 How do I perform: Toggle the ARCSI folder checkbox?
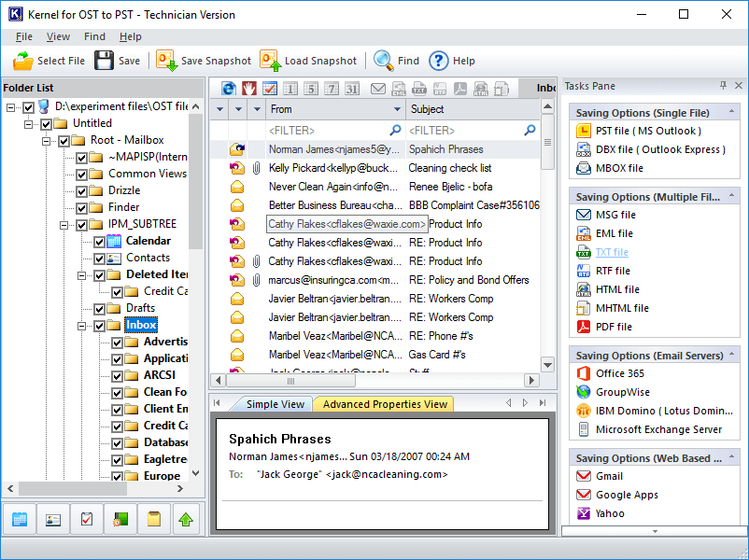click(117, 376)
